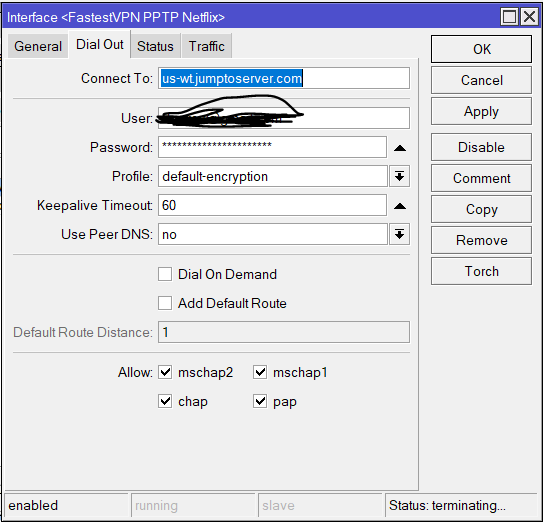This screenshot has height=523, width=543.
Task: Open the Traffic tab
Action: 206,46
